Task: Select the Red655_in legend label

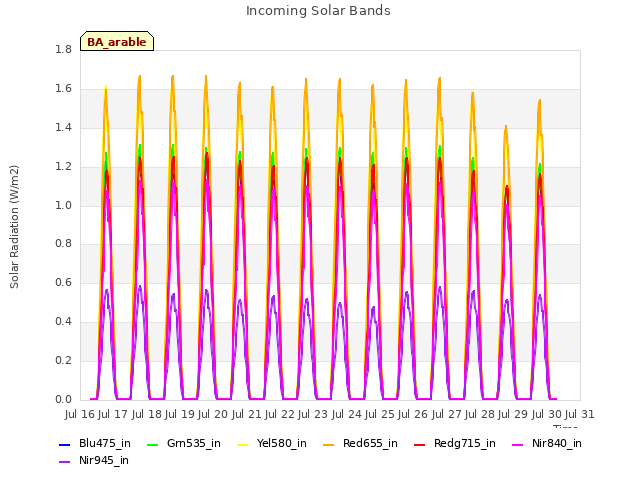Action: pos(370,444)
